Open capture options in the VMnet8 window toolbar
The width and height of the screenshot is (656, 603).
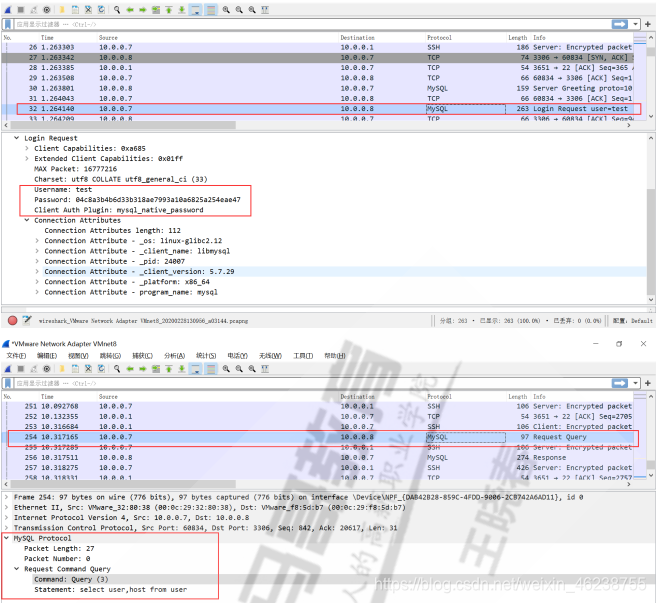pyautogui.click(x=46, y=369)
